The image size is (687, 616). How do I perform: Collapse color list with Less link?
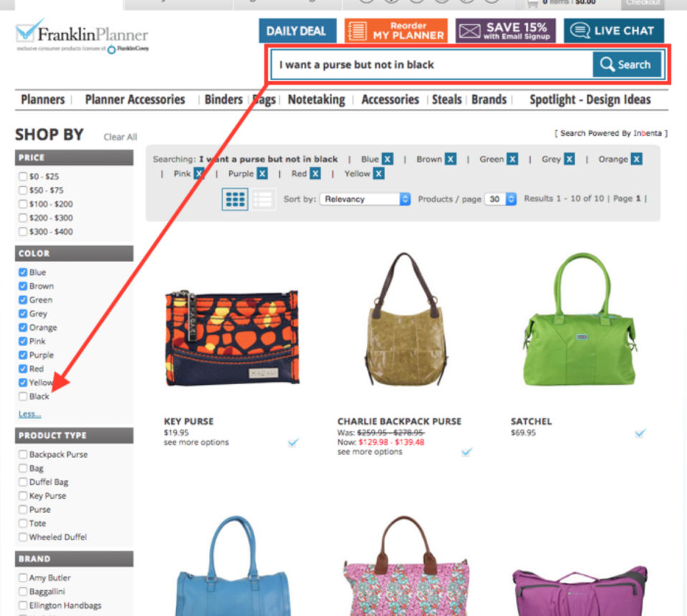coord(30,414)
